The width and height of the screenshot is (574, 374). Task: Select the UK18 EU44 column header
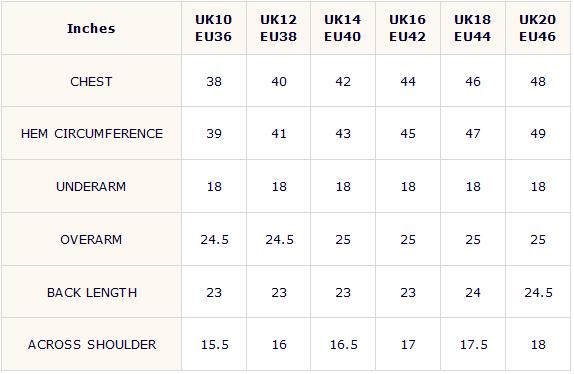tap(473, 28)
